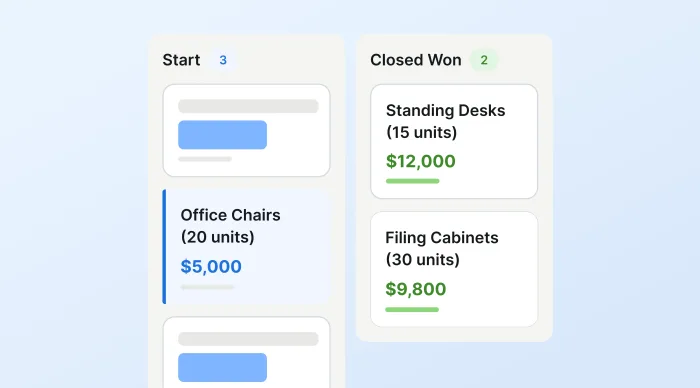Click the green progress bar under $12,000
The image size is (700, 388).
click(x=412, y=181)
